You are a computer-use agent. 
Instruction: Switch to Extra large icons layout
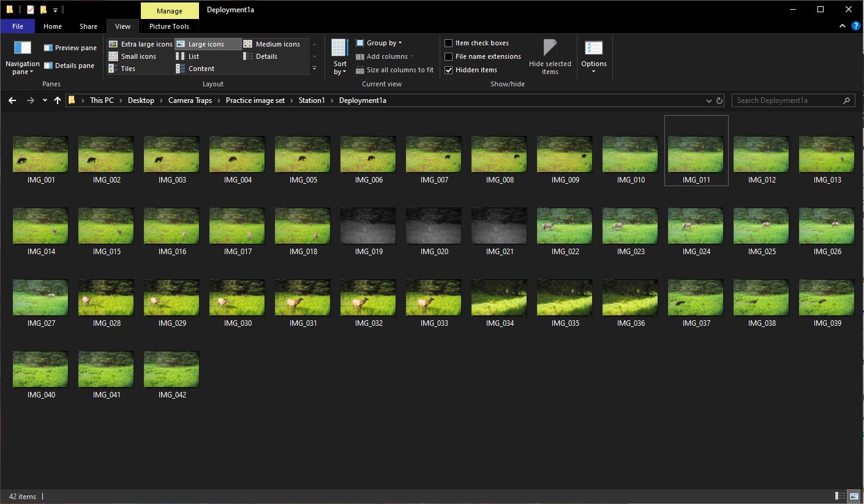(x=140, y=43)
